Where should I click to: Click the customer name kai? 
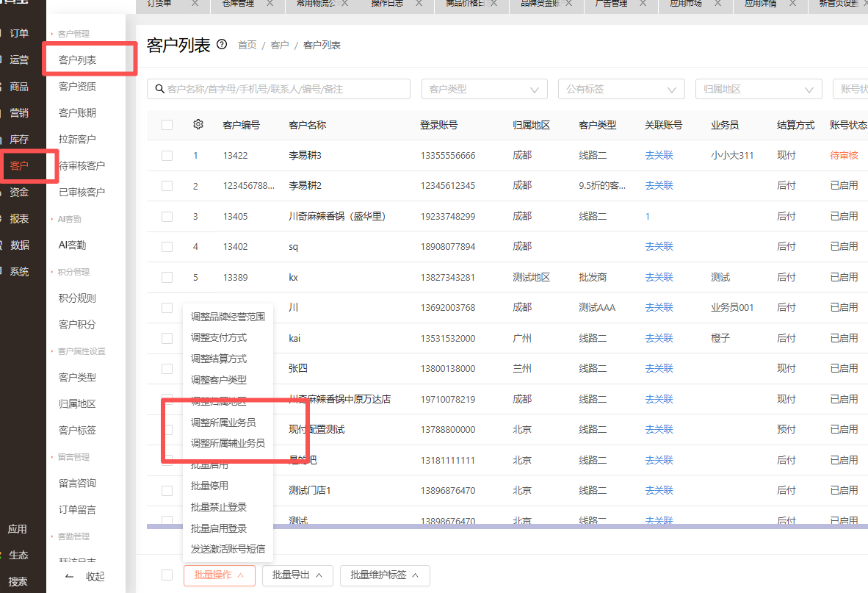click(294, 338)
